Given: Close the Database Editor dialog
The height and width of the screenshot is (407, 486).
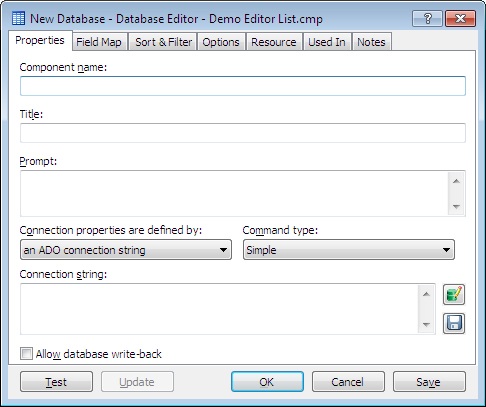Looking at the screenshot, I should (x=460, y=18).
